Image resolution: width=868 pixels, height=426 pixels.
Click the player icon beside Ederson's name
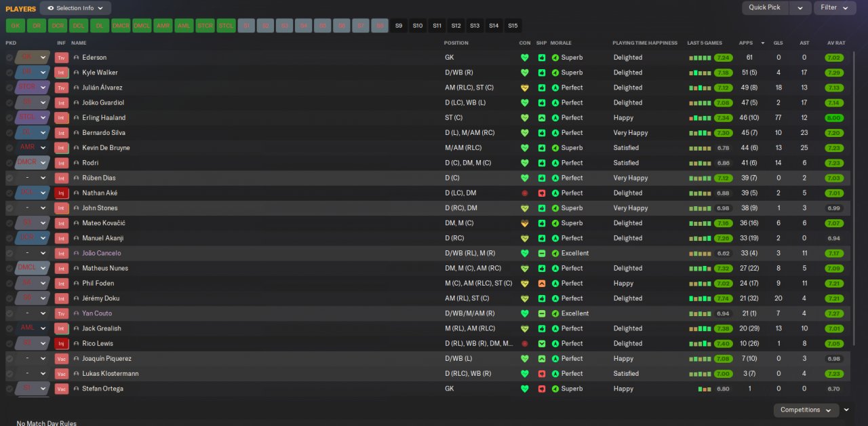(76, 58)
